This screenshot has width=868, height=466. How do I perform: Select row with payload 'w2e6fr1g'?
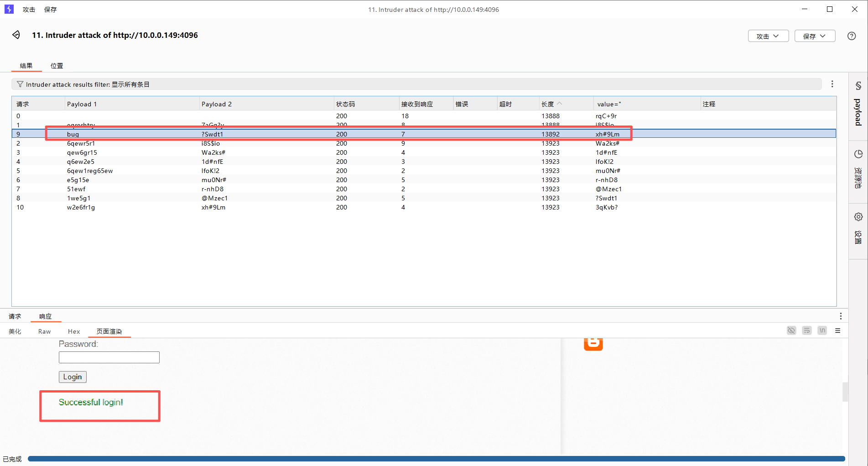coord(424,207)
